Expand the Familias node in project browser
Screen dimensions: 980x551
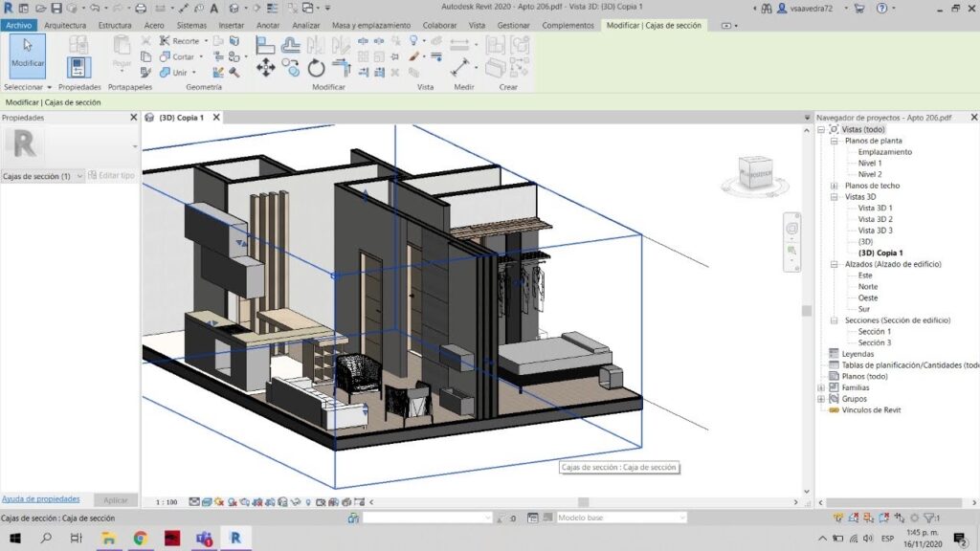click(x=821, y=387)
